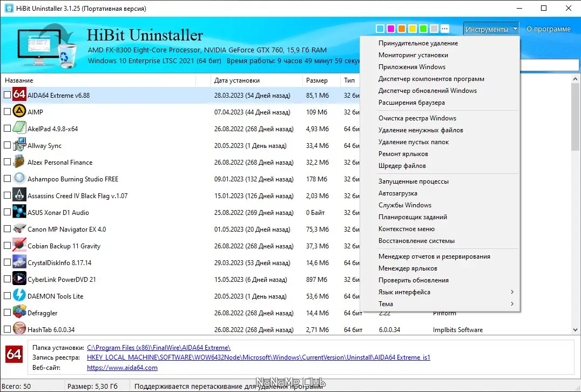
Task: Click the CyberLink PowerDVD 21 icon
Action: (19, 279)
